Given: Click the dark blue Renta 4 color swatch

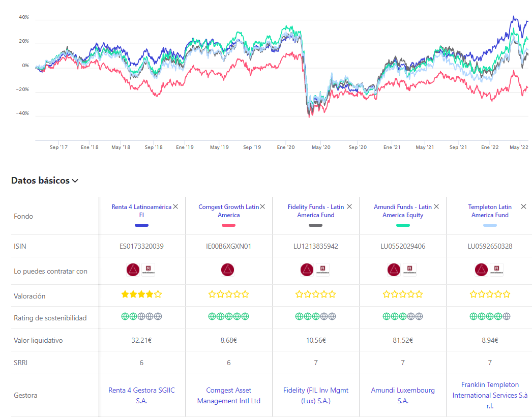Looking at the screenshot, I should click(141, 225).
